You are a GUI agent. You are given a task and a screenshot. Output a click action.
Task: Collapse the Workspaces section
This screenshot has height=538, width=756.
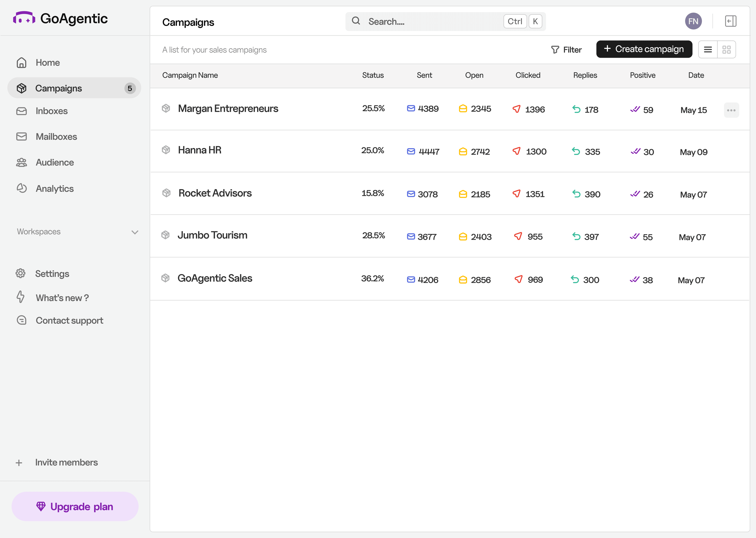(134, 232)
